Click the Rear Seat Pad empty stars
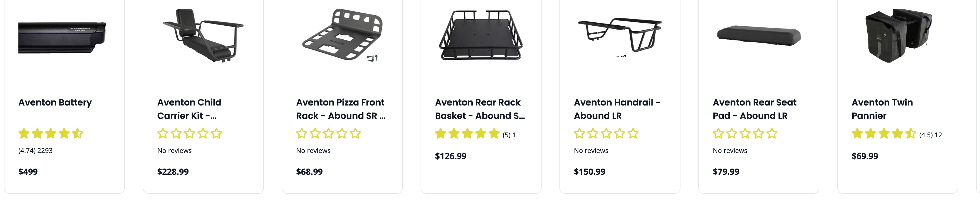 click(745, 134)
